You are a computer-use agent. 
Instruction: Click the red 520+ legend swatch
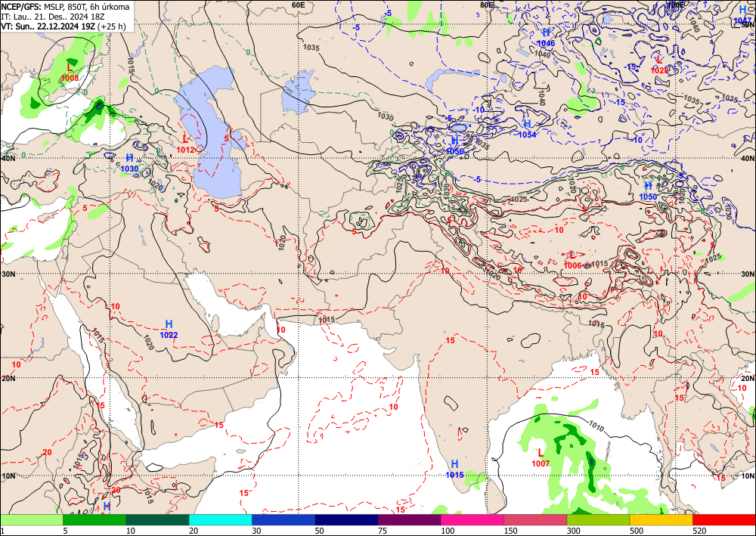724,519
